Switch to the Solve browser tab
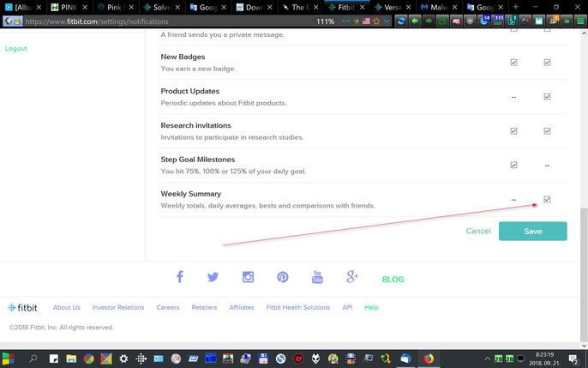This screenshot has height=368, width=588. [x=161, y=7]
